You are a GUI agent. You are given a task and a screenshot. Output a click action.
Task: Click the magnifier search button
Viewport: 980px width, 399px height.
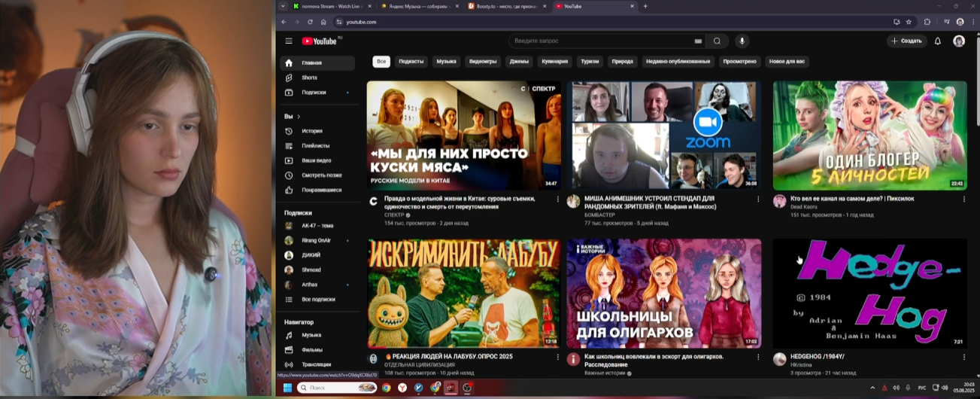coord(718,41)
